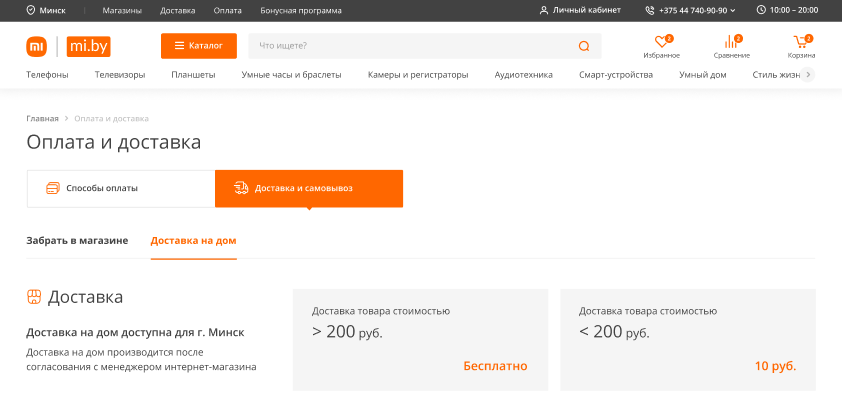Click the search magnifier icon
Screen dimensions: 842x411
584,46
